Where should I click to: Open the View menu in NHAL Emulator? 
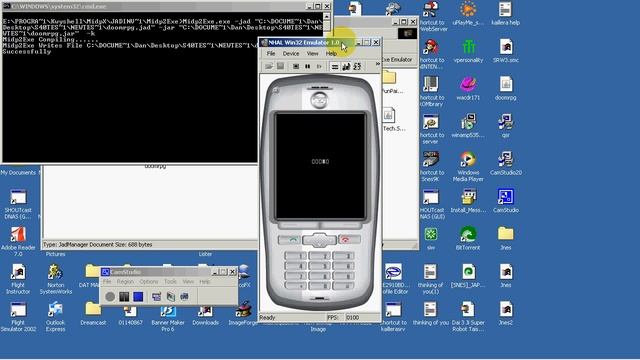pos(312,53)
